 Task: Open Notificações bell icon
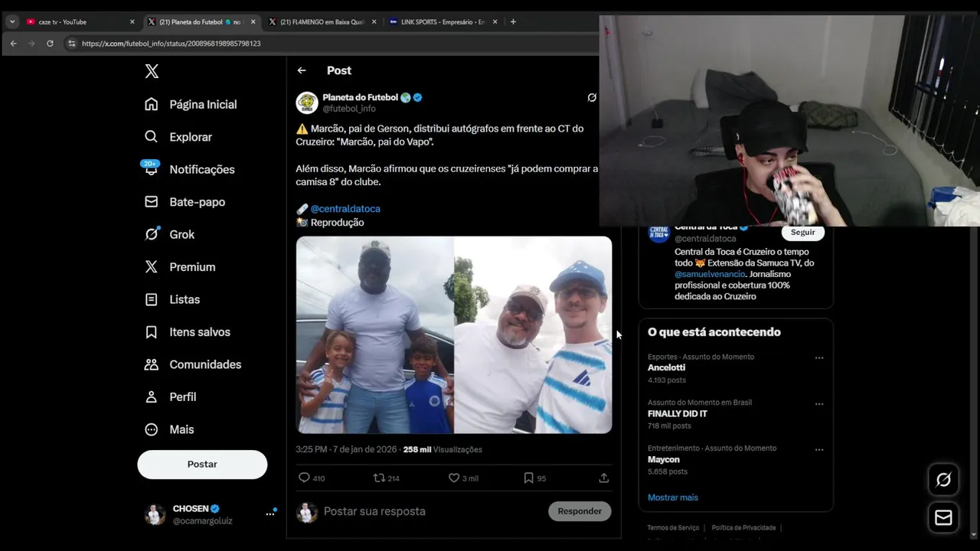point(152,169)
